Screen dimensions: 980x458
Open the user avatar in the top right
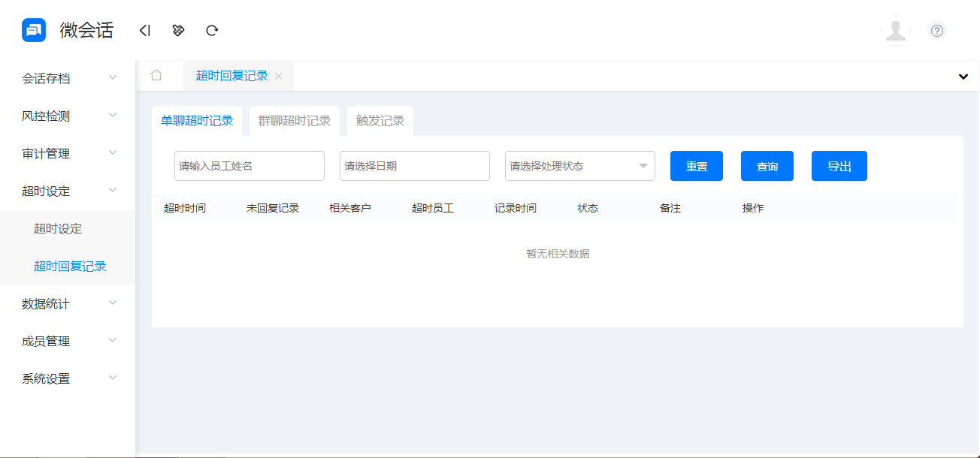pos(895,31)
